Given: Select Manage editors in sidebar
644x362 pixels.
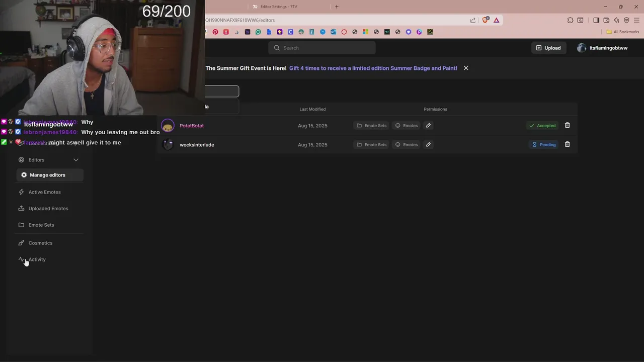Looking at the screenshot, I should pyautogui.click(x=50, y=175).
